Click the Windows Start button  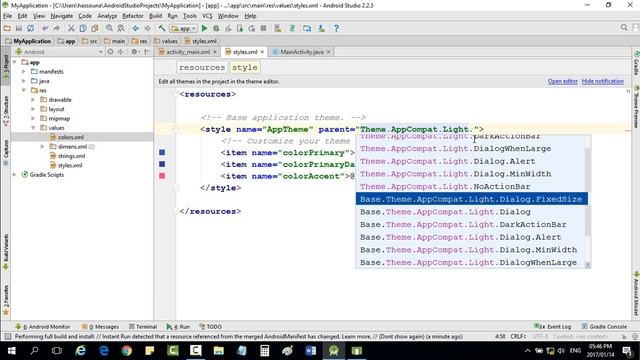(x=11, y=351)
